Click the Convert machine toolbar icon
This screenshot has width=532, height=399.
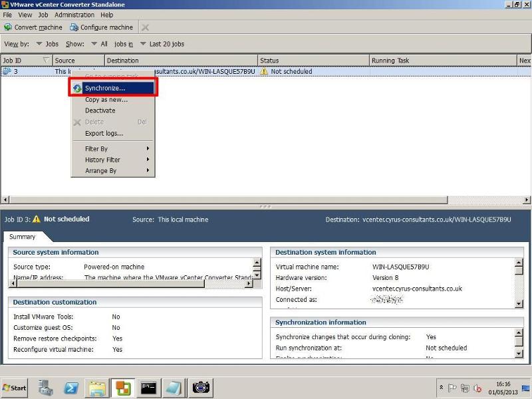tap(7, 27)
